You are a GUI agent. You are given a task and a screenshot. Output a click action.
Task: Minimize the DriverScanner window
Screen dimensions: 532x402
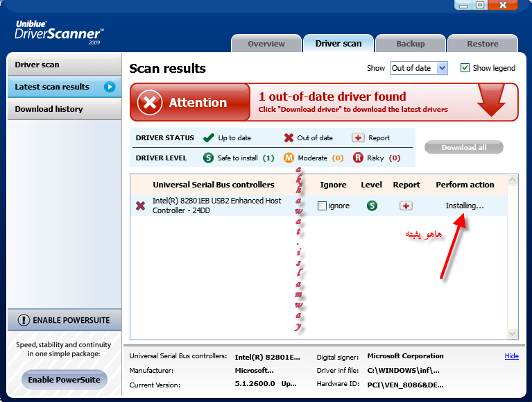pyautogui.click(x=463, y=5)
